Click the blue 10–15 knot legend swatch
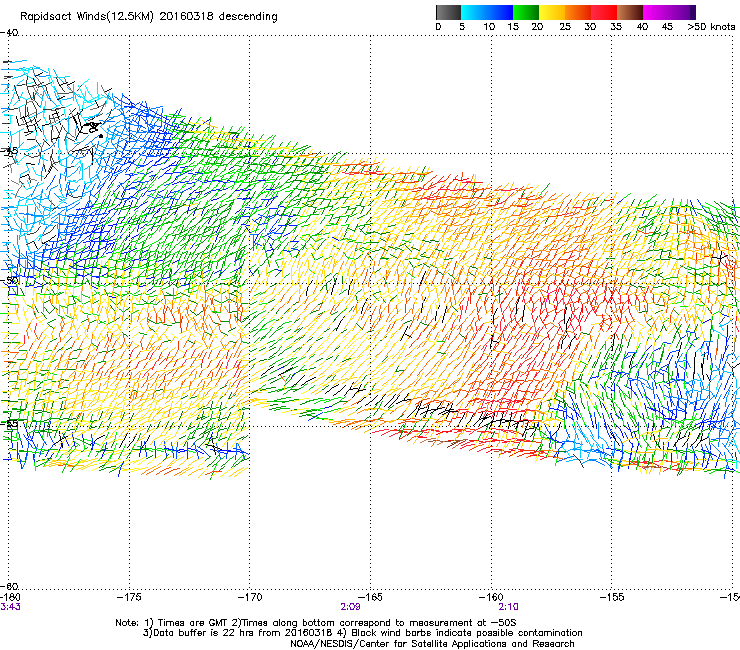The image size is (740, 650). (500, 12)
